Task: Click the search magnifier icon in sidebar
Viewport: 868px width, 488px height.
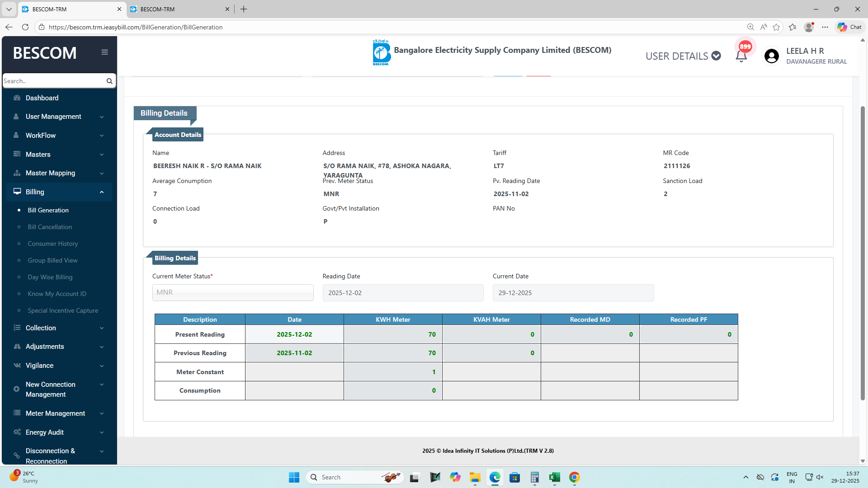Action: [x=109, y=81]
